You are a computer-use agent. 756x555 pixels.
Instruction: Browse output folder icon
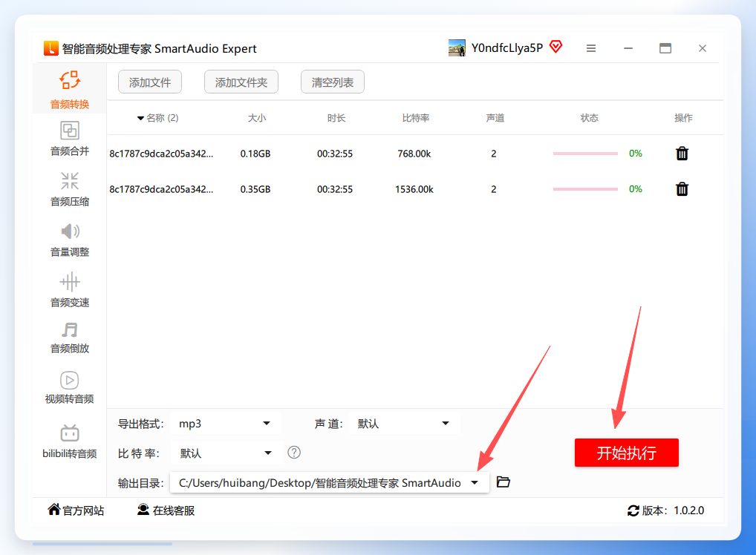point(504,482)
